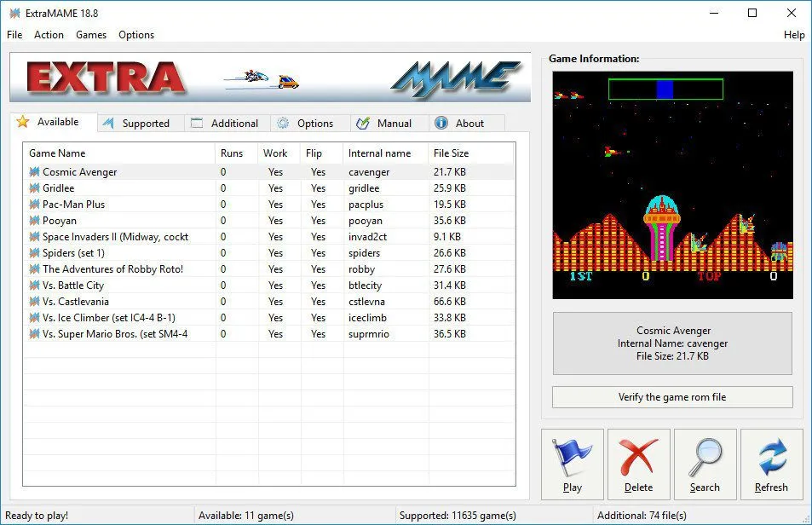Click the gear icon on the Options tab

[x=283, y=123]
